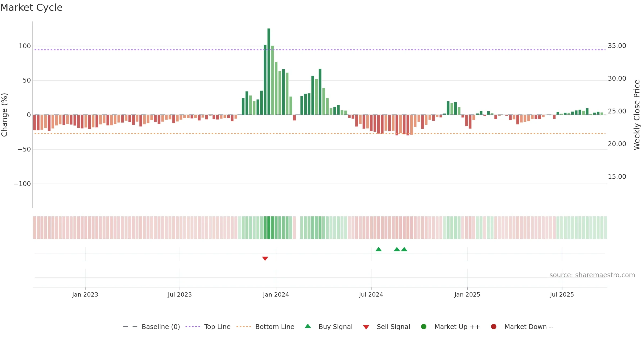Click the dark red Market Down circle icon
The height and width of the screenshot is (362, 644).
[x=493, y=327]
